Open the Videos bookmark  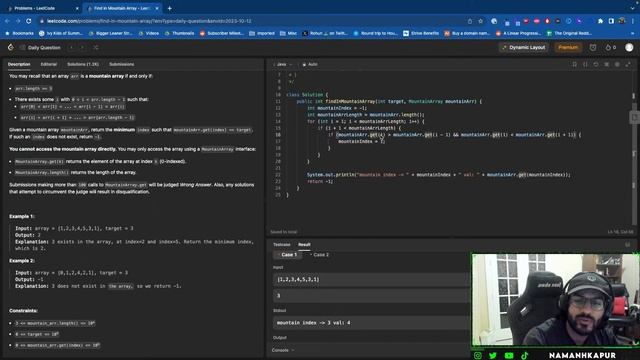[x=149, y=33]
